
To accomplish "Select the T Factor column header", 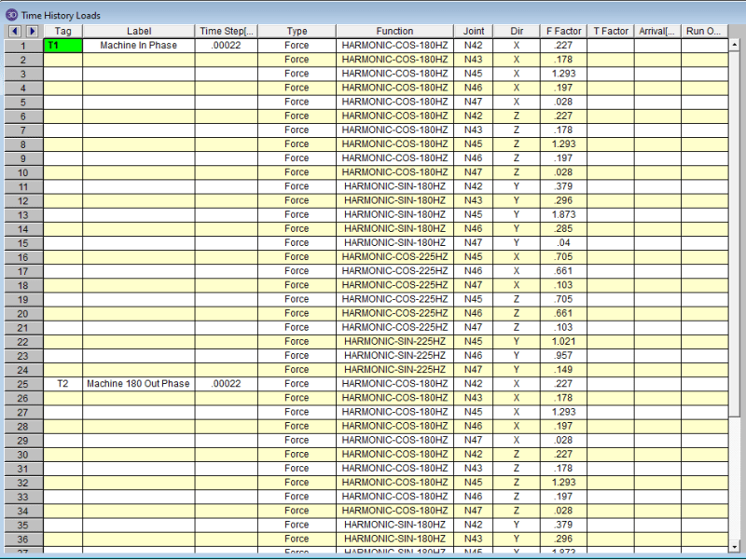I will point(611,32).
